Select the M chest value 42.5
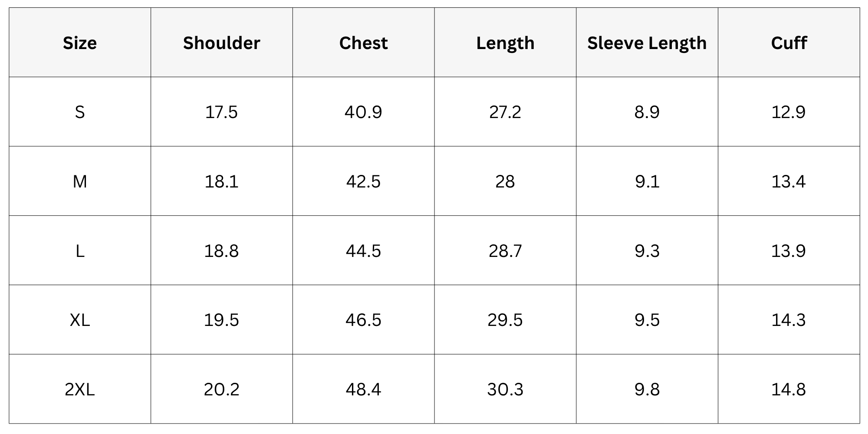 click(x=363, y=181)
